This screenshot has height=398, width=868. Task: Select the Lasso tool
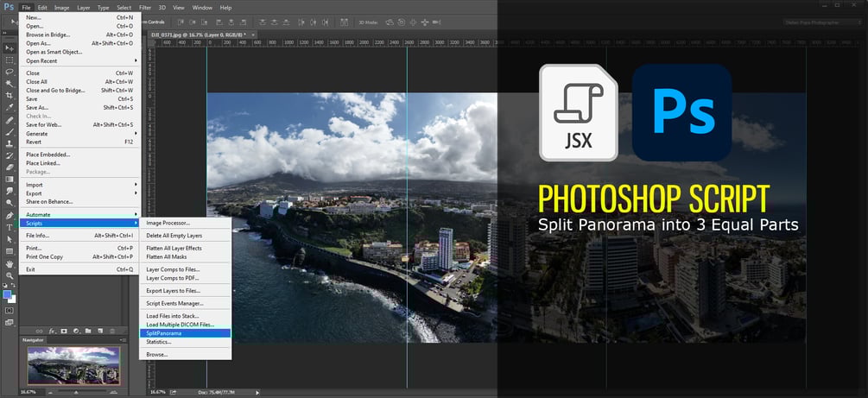tap(10, 72)
